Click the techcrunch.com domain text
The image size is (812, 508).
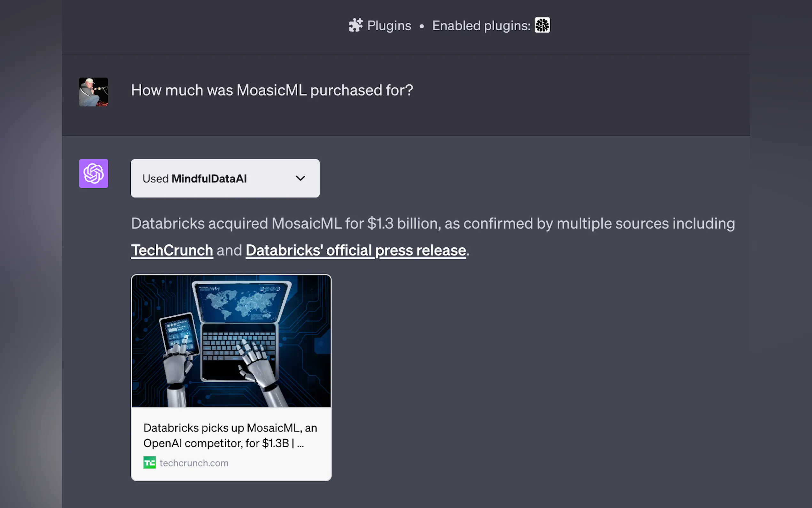pyautogui.click(x=194, y=463)
